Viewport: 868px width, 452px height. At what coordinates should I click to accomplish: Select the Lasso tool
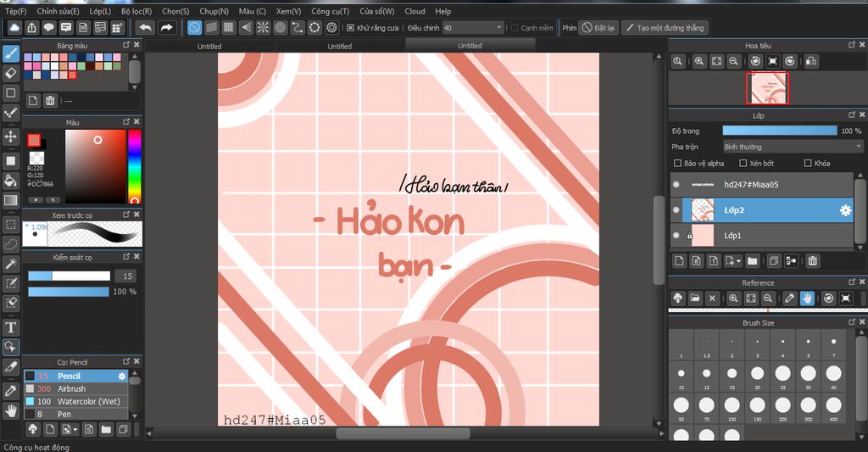(10, 244)
